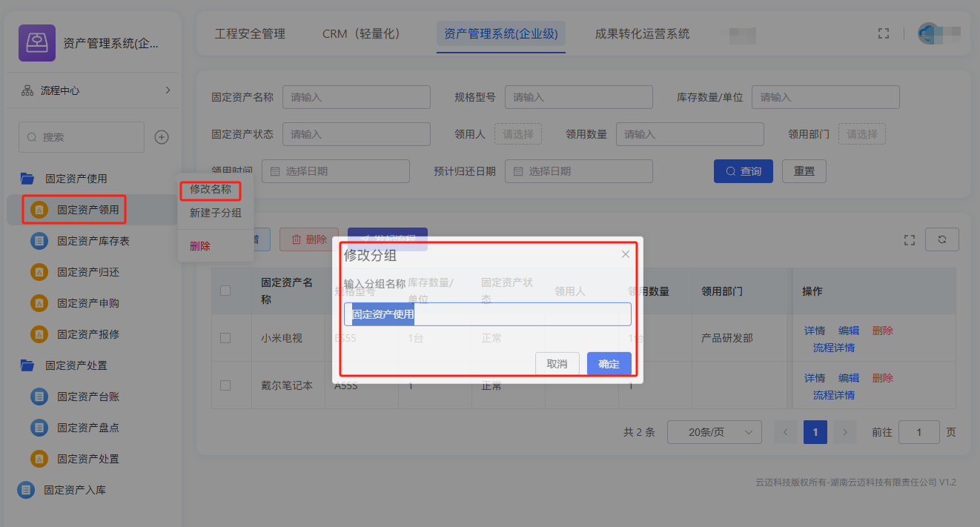Click the 固定资产使用 folder icon

27,179
